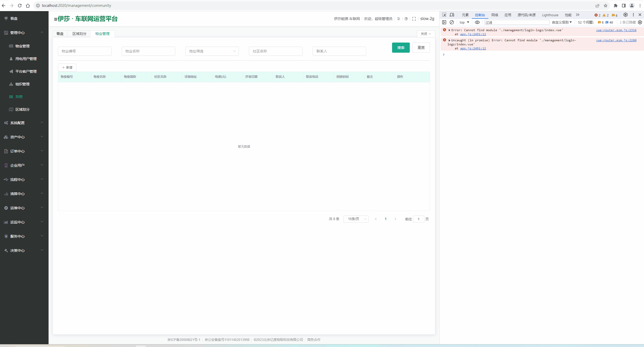Viewport: 644px width, 347px height.
Task: Click the help question mark icon
Action: [406, 19]
